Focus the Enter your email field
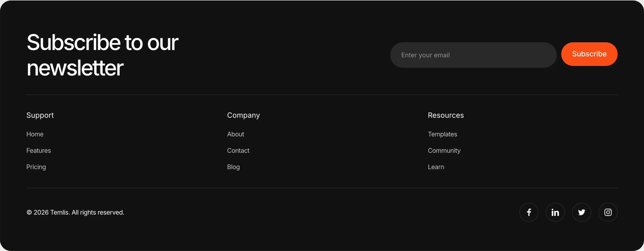 pyautogui.click(x=473, y=55)
